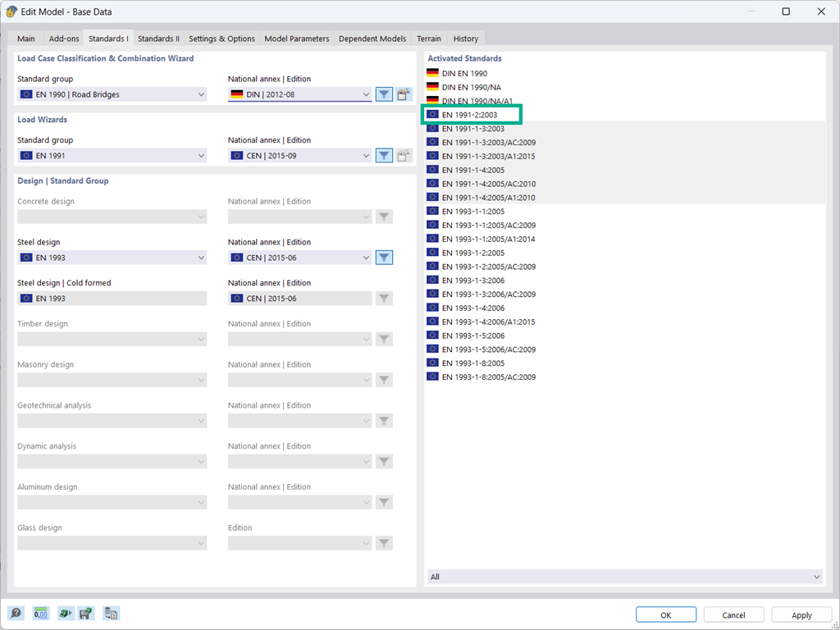
Task: Select EN 1993-1-2:2005/AC:2009 entry
Action: [489, 267]
